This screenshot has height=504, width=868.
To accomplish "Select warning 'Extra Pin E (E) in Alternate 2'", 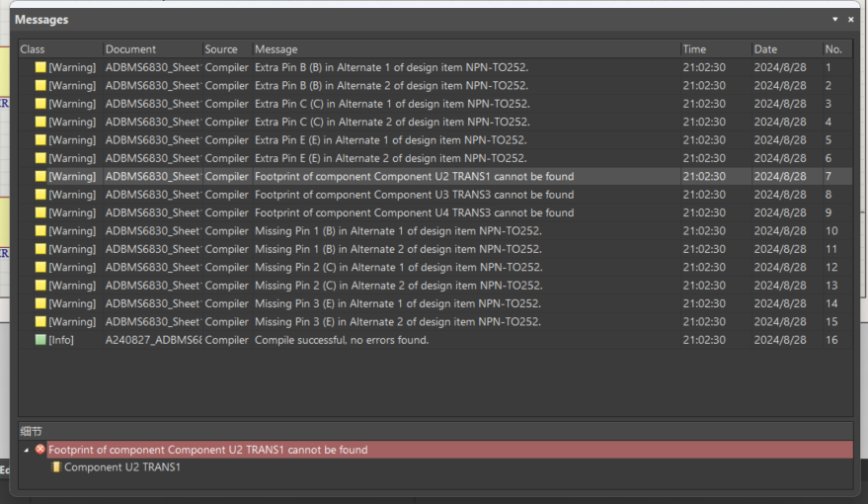I will point(435,158).
